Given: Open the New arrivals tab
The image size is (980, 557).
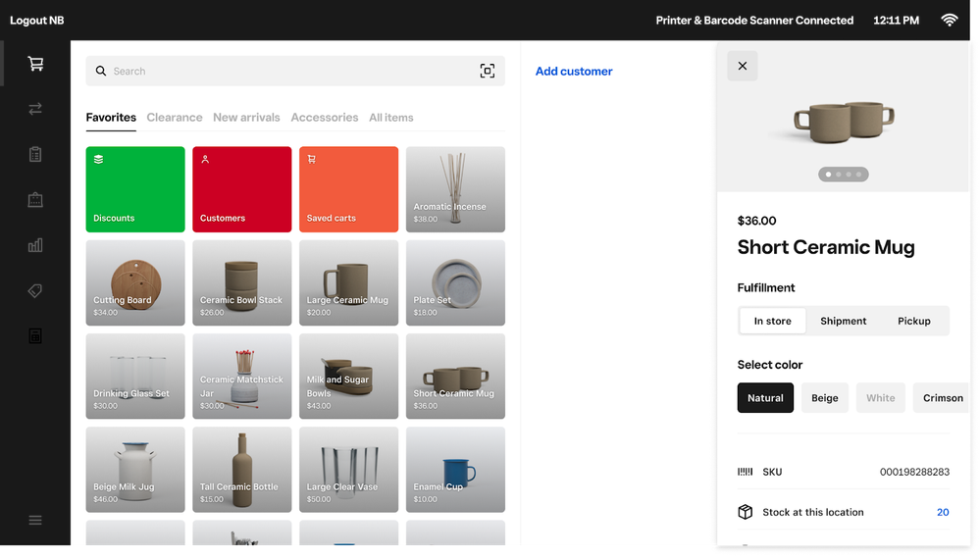Looking at the screenshot, I should point(246,118).
